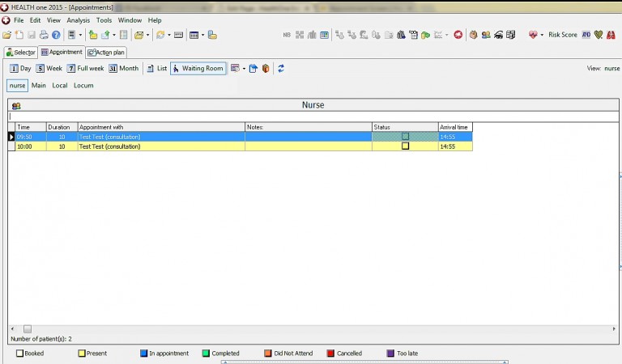Switch to Full week view
The width and height of the screenshot is (622, 364).
[x=85, y=68]
